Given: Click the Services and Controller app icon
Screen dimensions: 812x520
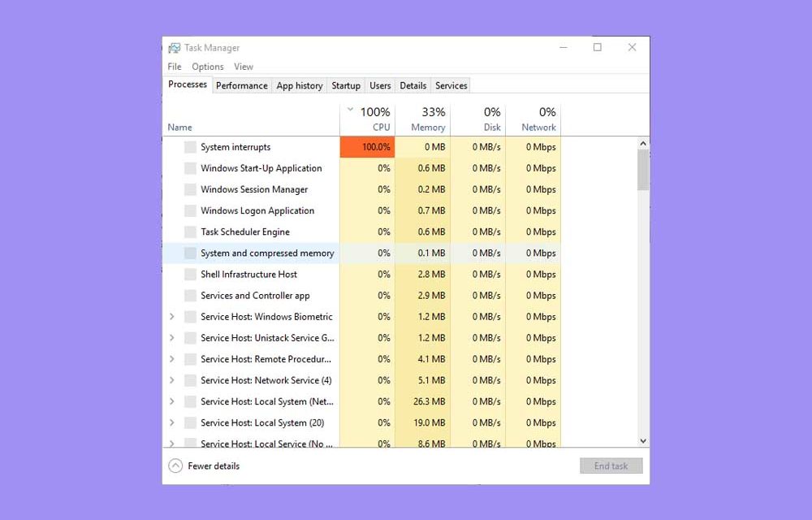Looking at the screenshot, I should coord(189,295).
